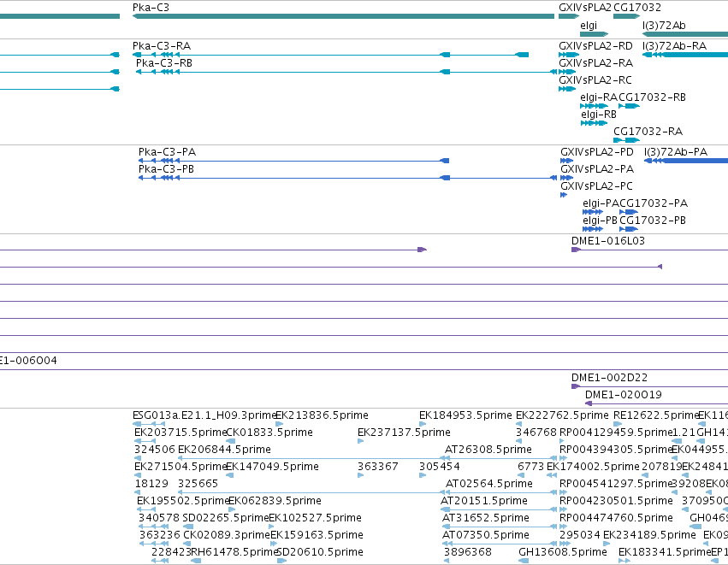This screenshot has height=565, width=728.
Task: Select the l(3)72Ab-PA protein
Action: pyautogui.click(x=686, y=161)
